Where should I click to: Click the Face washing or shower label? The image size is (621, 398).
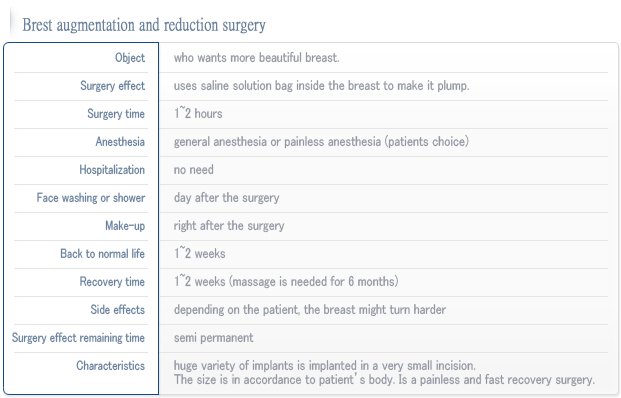pos(91,198)
